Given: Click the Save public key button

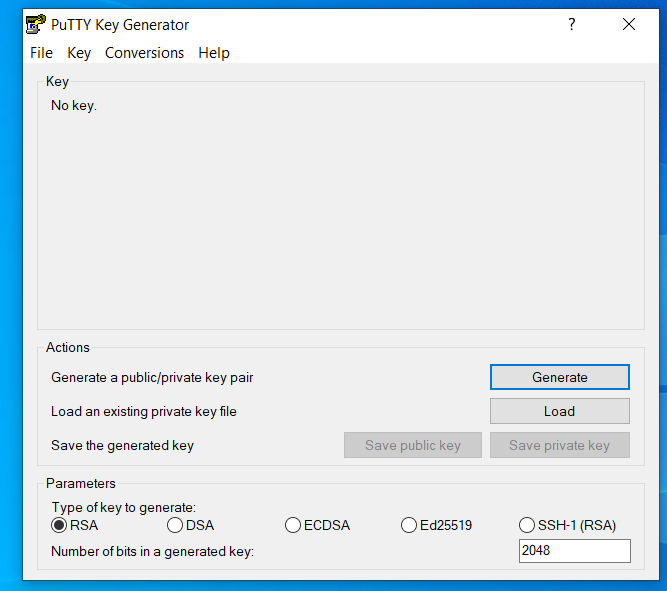Looking at the screenshot, I should click(413, 445).
